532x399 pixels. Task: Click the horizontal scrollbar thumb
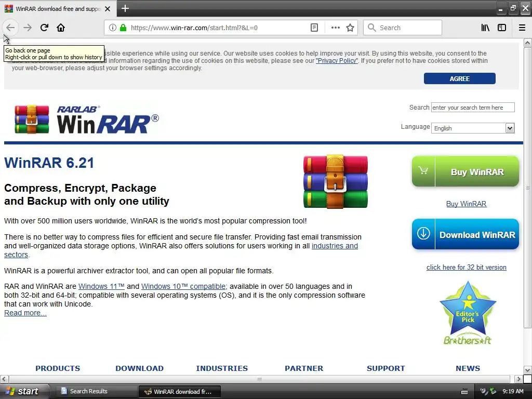(x=260, y=379)
